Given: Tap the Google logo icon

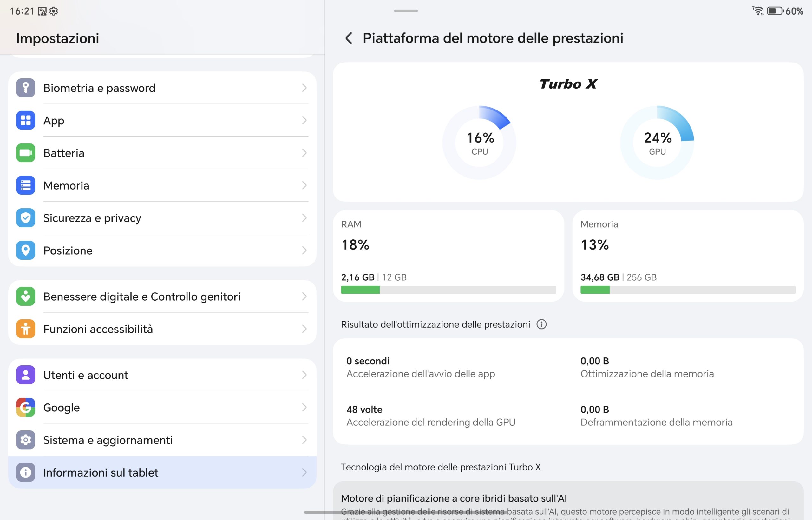Looking at the screenshot, I should click(26, 407).
